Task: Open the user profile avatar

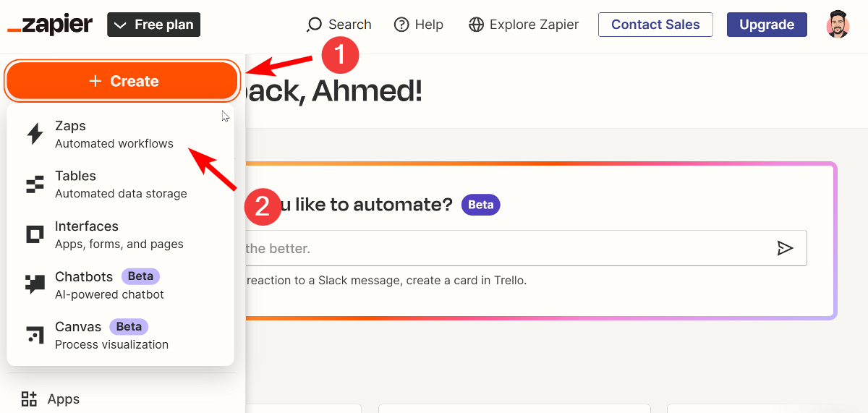Action: pyautogui.click(x=838, y=25)
